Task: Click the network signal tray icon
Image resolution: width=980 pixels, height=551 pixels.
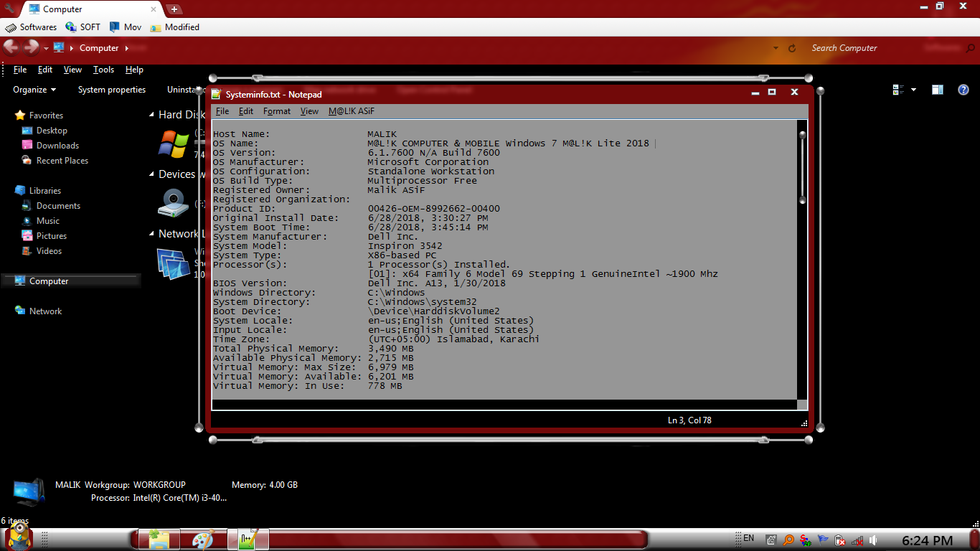Action: 857,540
